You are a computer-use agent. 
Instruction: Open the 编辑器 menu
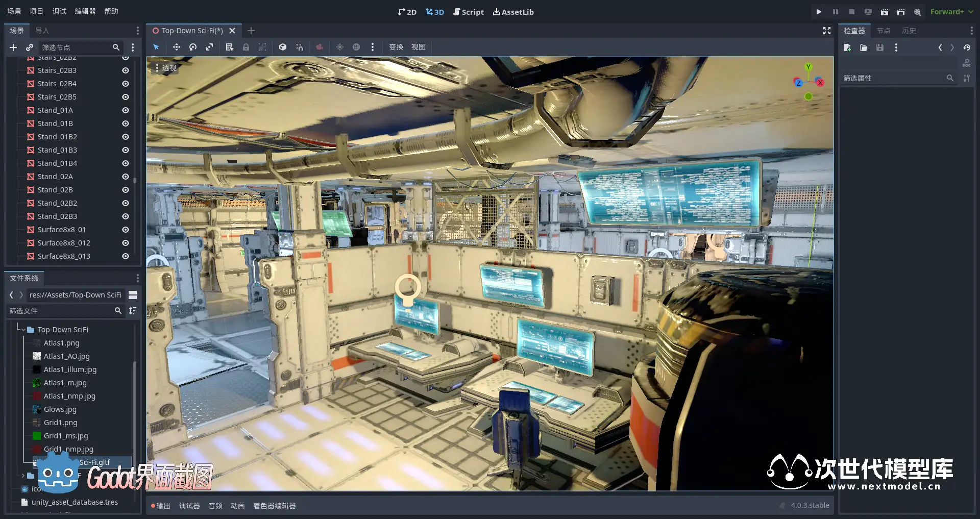(x=85, y=11)
